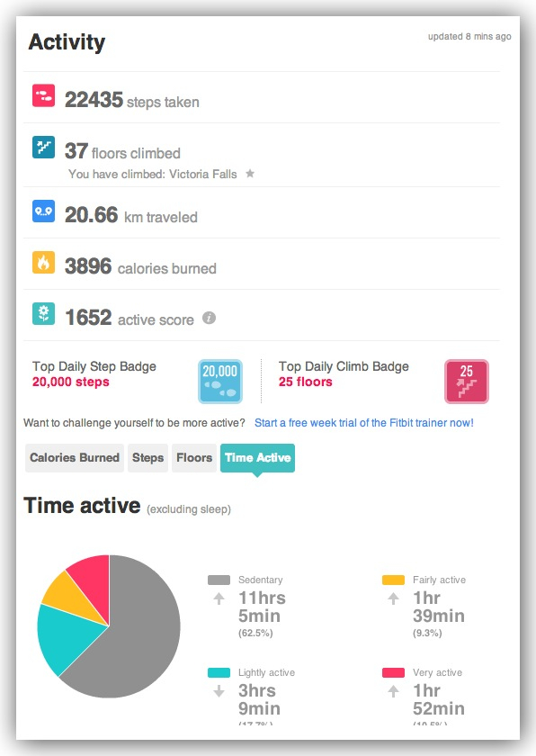The height and width of the screenshot is (756, 536).
Task: Open the active score info icon
Action: click(209, 319)
